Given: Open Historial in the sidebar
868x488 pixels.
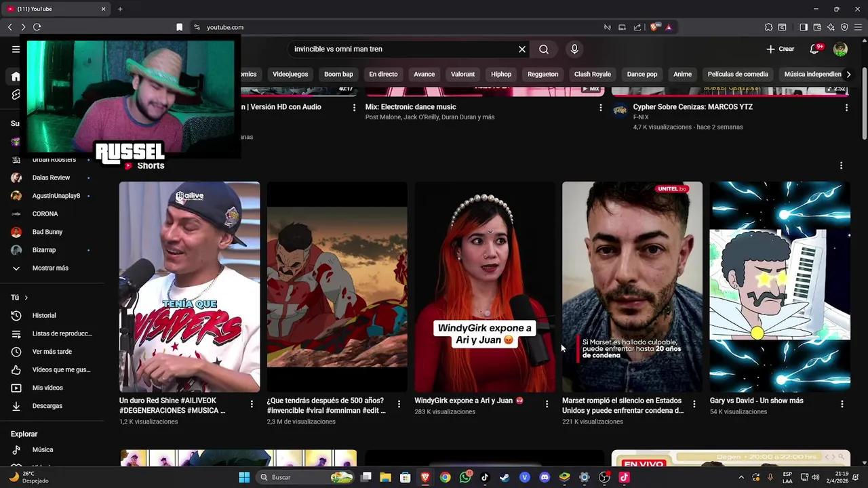Looking at the screenshot, I should 50,315.
